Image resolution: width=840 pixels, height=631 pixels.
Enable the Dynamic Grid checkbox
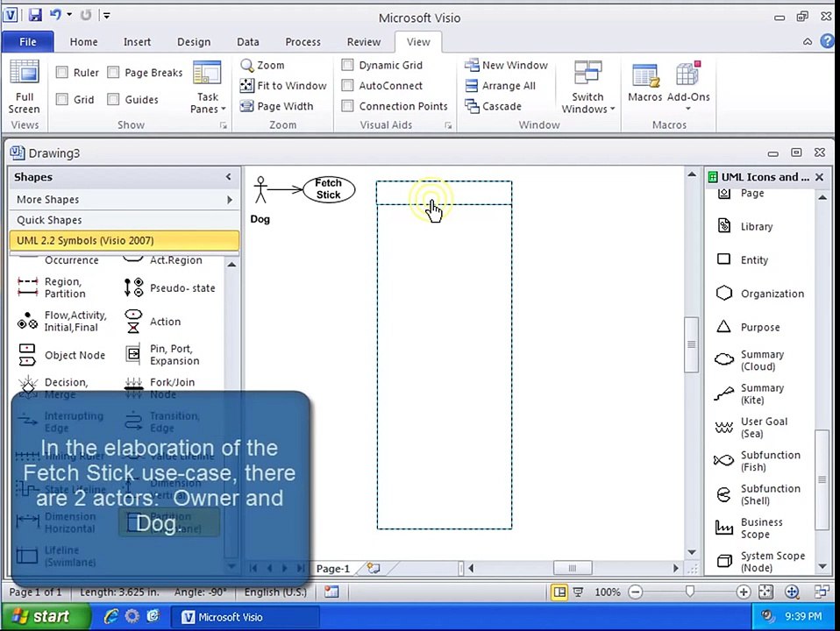click(348, 65)
